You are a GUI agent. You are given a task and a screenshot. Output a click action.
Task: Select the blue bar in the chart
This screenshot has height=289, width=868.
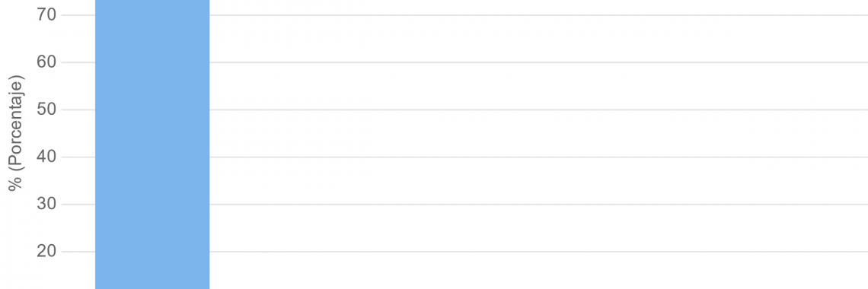click(x=152, y=144)
